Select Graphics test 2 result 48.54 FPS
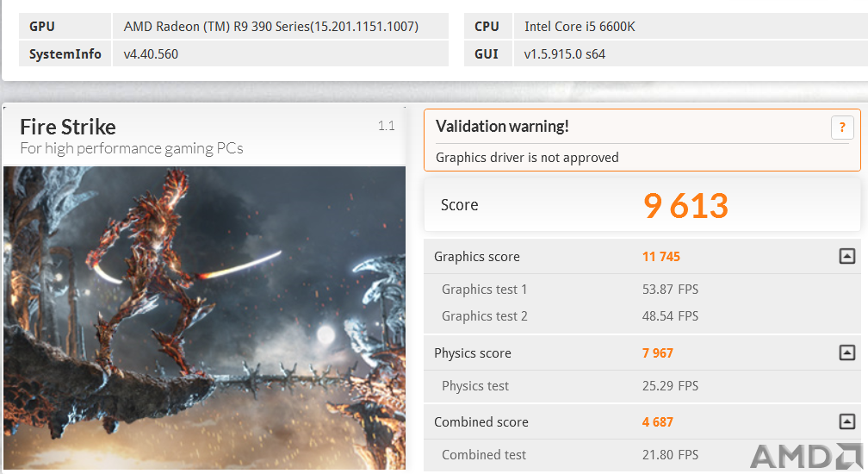This screenshot has height=474, width=868. tap(670, 315)
